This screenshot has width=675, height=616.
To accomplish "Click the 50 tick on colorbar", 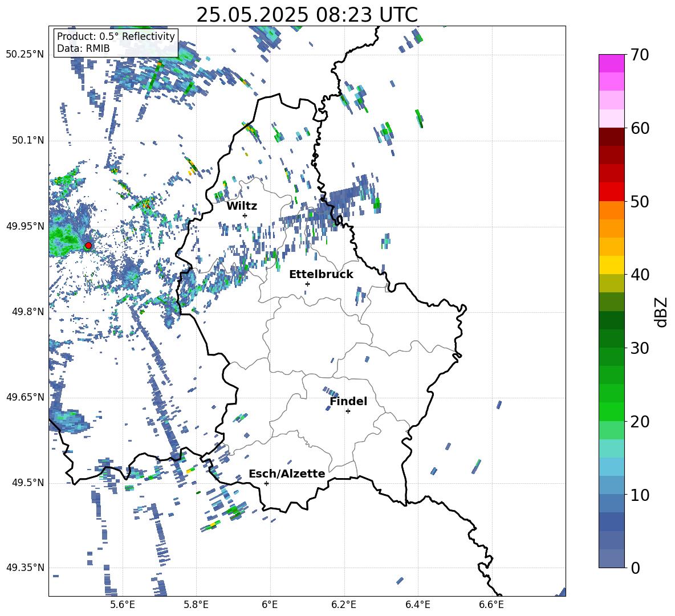I will [640, 201].
